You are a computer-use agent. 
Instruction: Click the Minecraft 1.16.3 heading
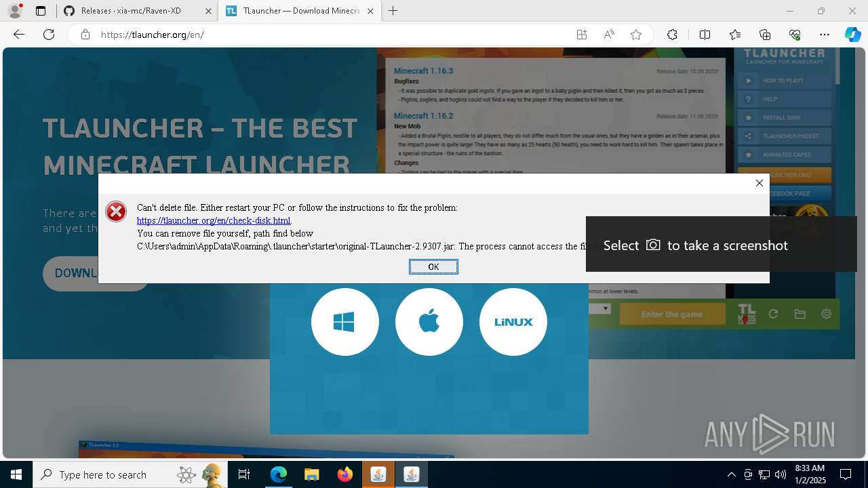423,70
